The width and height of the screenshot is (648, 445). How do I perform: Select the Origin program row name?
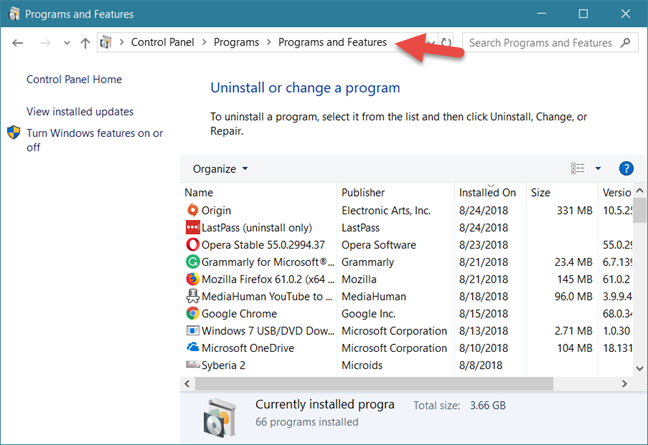pos(216,210)
